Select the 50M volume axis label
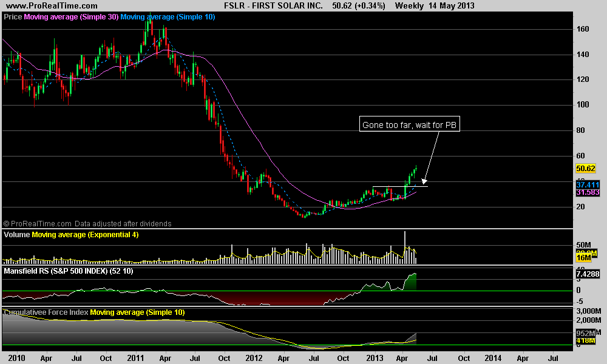607x364 pixels. coord(583,245)
